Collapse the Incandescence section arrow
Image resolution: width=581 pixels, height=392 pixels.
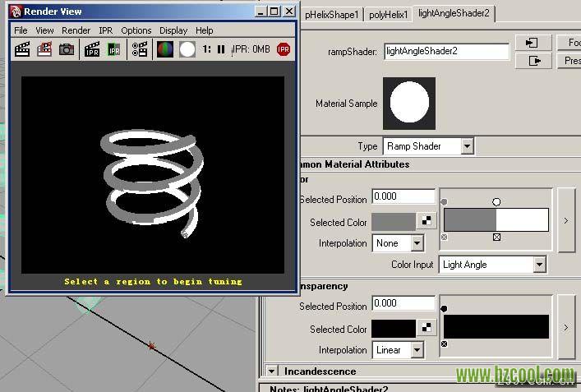(x=272, y=371)
